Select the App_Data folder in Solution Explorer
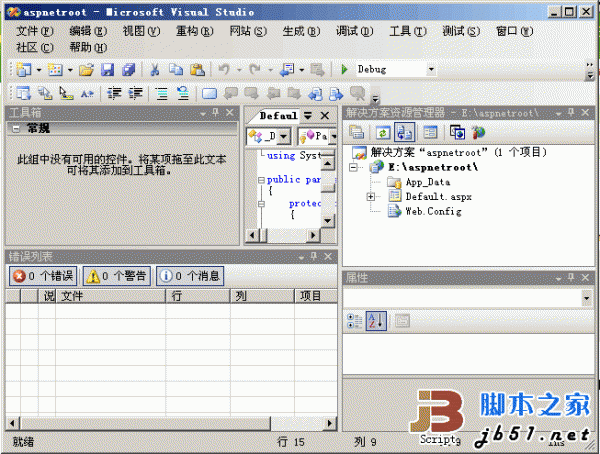Viewport: 600px width, 454px height. point(427,182)
